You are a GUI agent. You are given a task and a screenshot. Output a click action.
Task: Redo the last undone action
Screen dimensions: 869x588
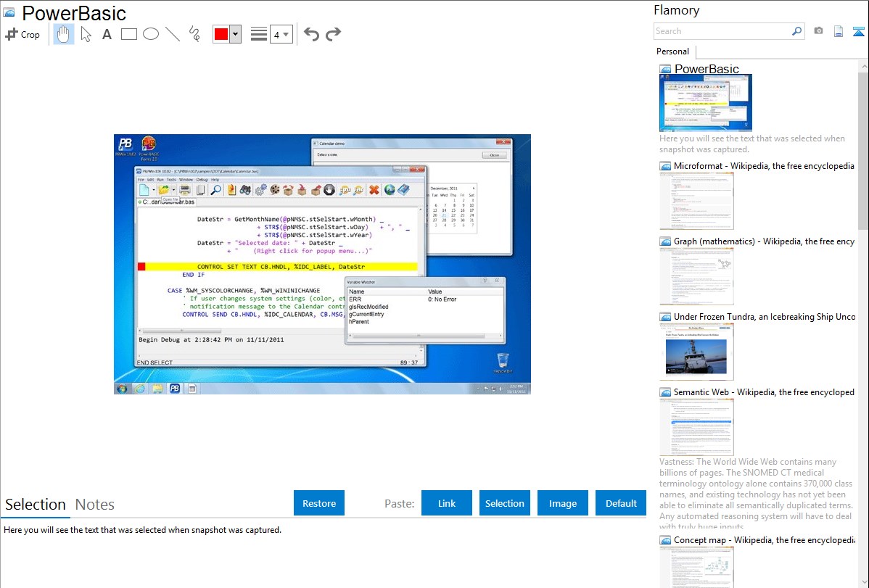(333, 34)
